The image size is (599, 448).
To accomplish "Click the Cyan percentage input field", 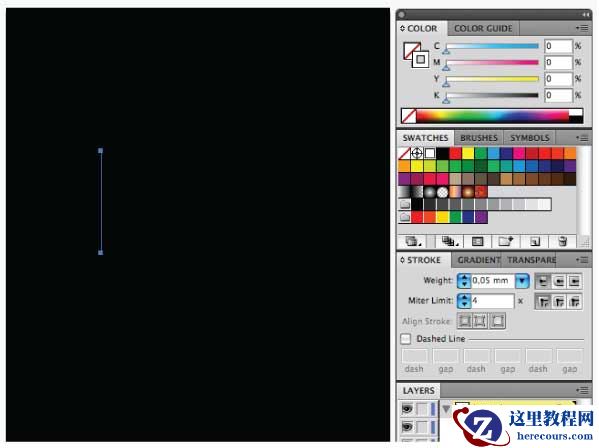I will 559,46.
